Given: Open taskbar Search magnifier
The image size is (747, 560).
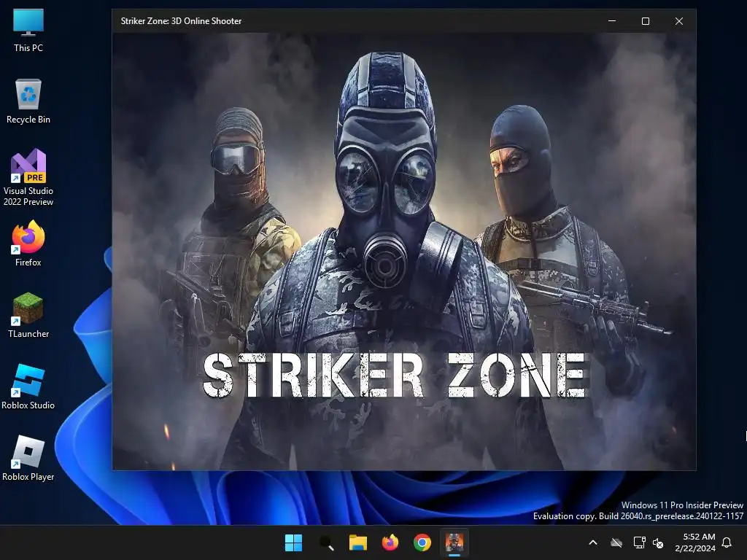Looking at the screenshot, I should (326, 542).
